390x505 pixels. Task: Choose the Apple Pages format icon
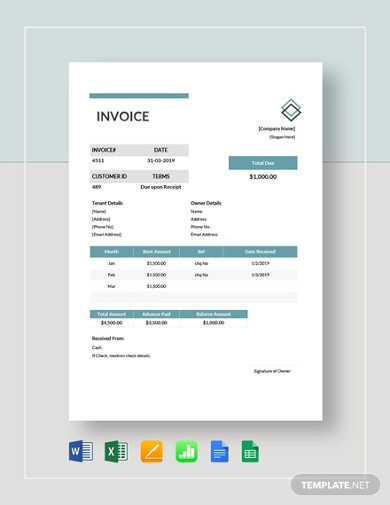point(152,451)
